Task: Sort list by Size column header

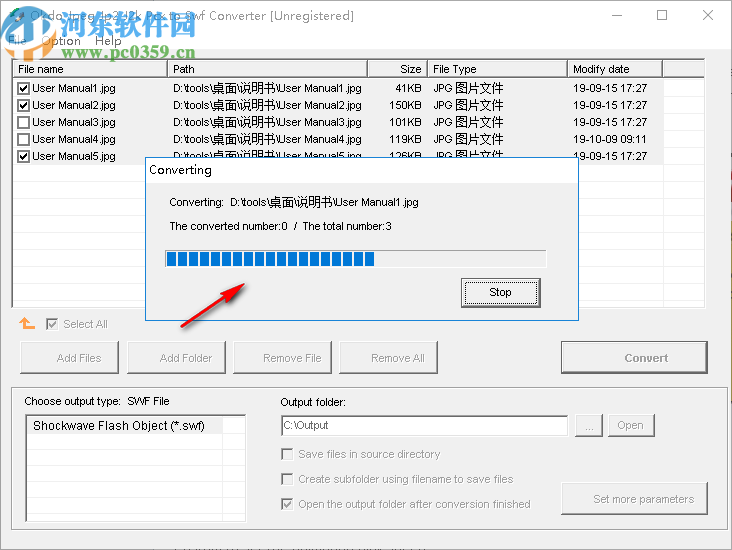Action: click(398, 69)
